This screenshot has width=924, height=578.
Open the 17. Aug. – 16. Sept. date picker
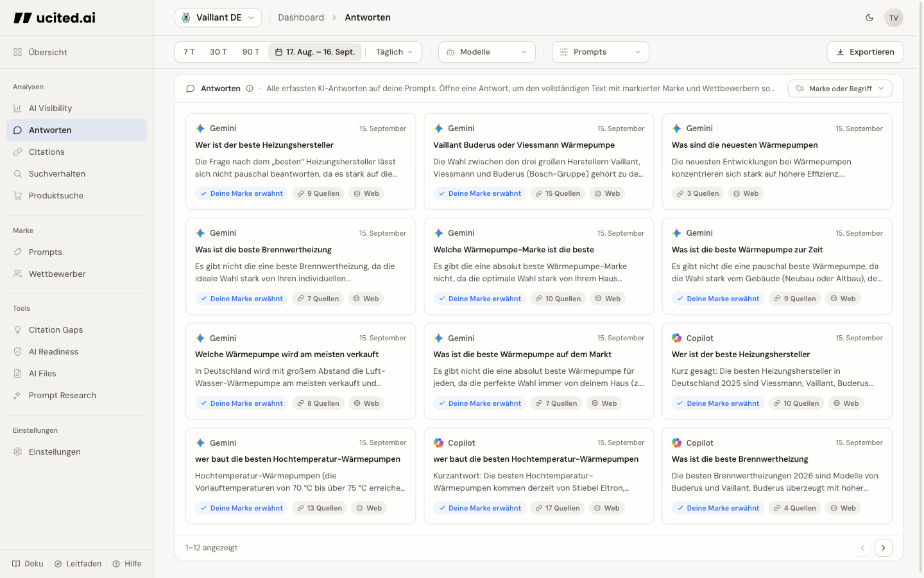click(315, 52)
